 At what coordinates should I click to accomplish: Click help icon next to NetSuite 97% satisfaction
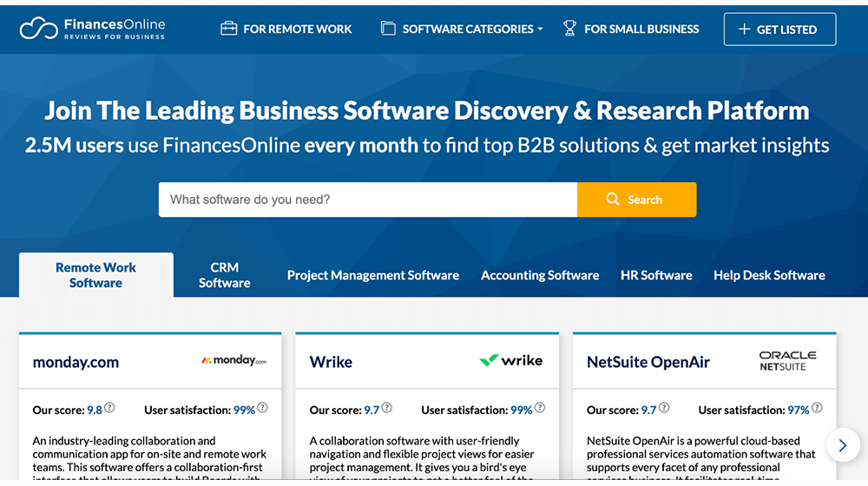817,408
